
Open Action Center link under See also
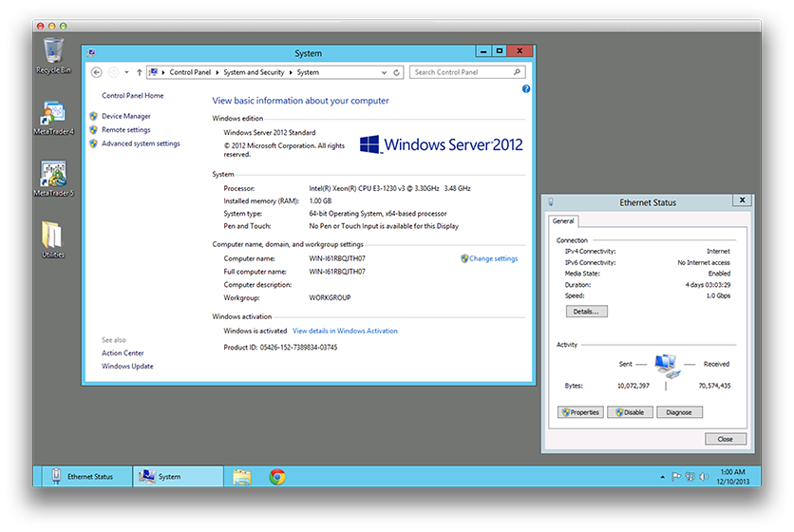tap(123, 353)
